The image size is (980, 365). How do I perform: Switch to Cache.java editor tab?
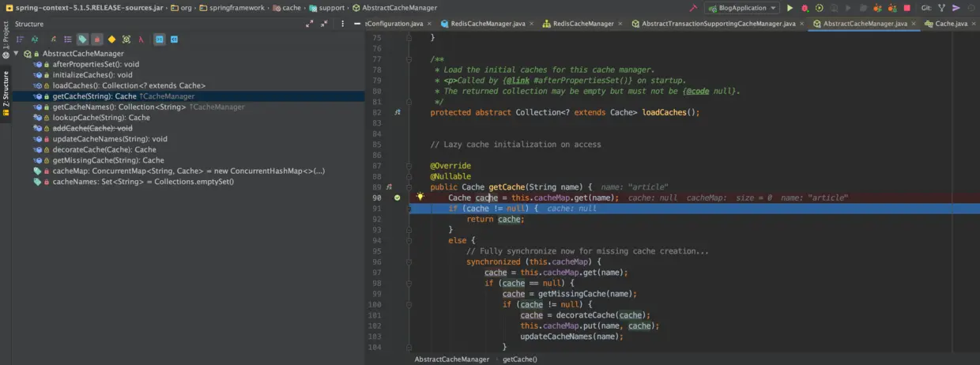[x=951, y=24]
